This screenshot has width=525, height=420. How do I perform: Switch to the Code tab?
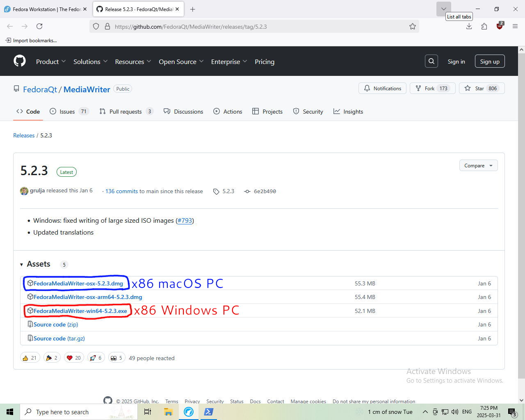(x=28, y=112)
